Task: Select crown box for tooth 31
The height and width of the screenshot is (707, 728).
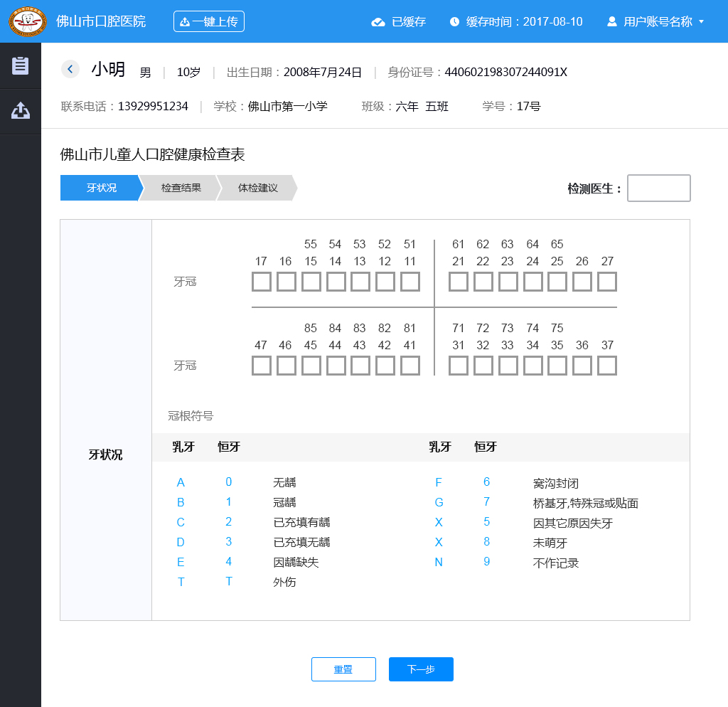Action: click(459, 366)
